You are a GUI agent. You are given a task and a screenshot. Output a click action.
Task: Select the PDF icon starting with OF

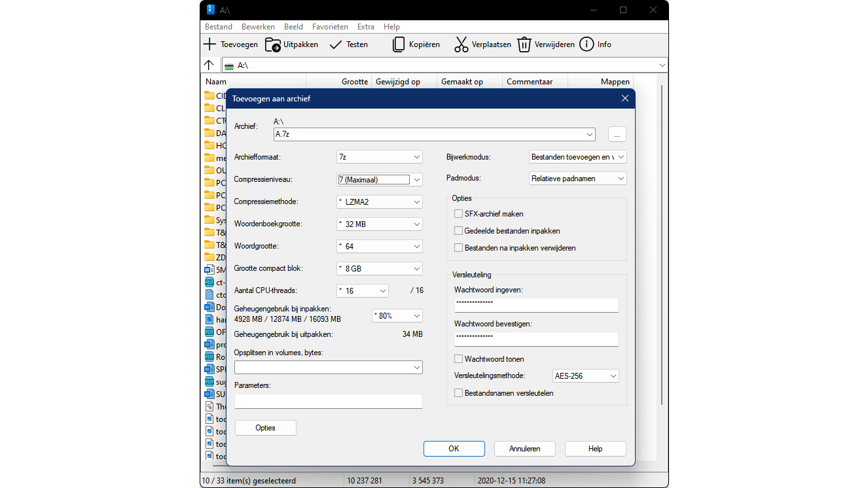click(x=209, y=332)
